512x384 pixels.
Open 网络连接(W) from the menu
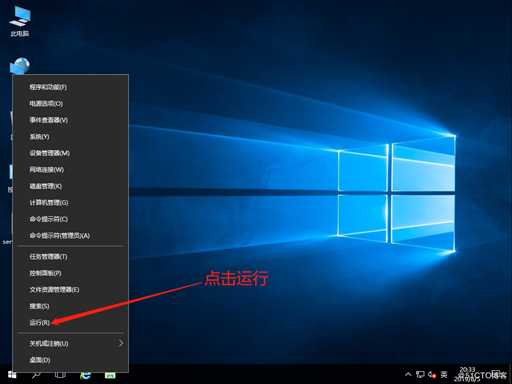click(70, 170)
